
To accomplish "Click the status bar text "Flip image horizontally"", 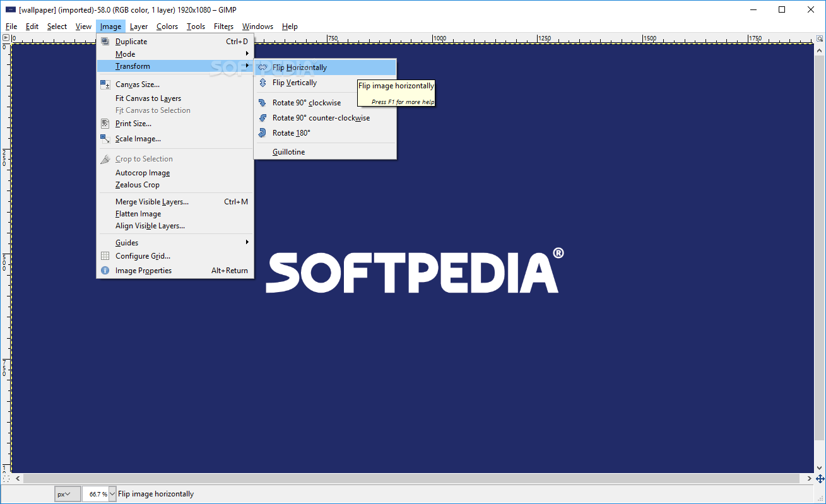I will [x=156, y=494].
